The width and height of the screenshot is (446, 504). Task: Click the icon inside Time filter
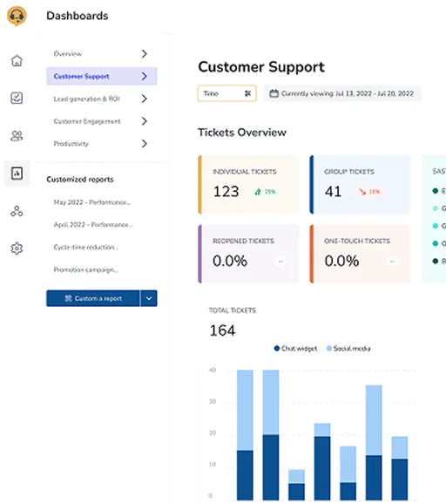(247, 93)
